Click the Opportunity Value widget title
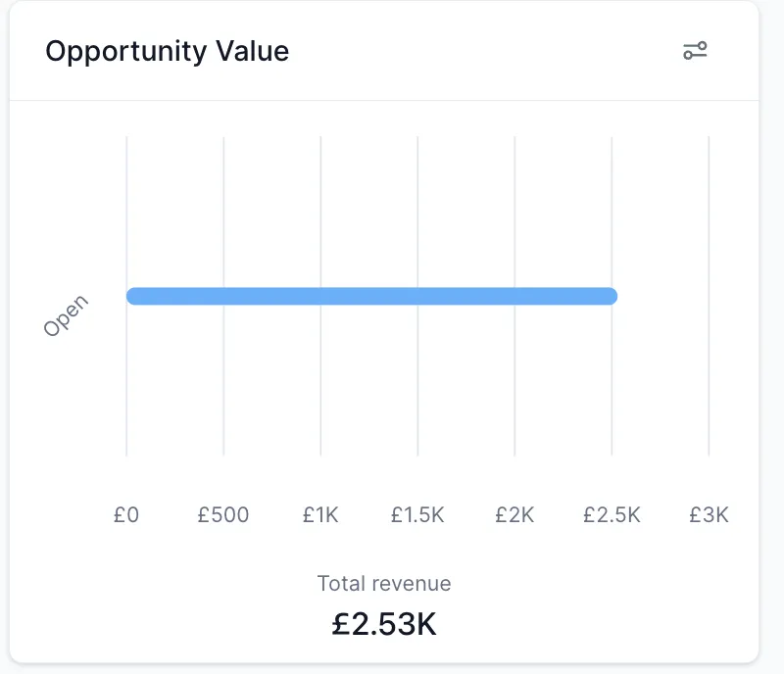The image size is (784, 674). 167,51
